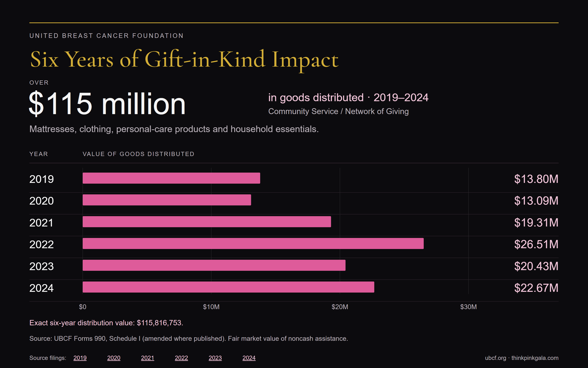This screenshot has width=588, height=368.
Task: Open the 2023 source filing link
Action: point(215,358)
